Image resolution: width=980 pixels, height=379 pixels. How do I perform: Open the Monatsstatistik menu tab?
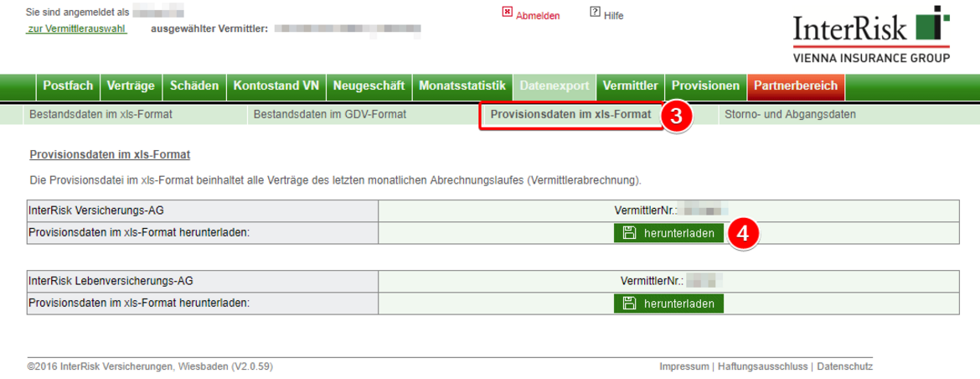point(462,86)
